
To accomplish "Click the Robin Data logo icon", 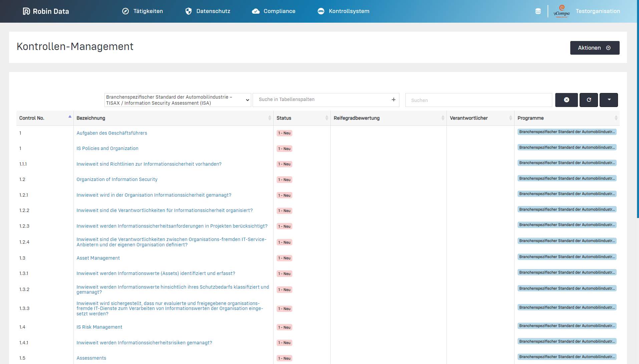I will (x=26, y=11).
